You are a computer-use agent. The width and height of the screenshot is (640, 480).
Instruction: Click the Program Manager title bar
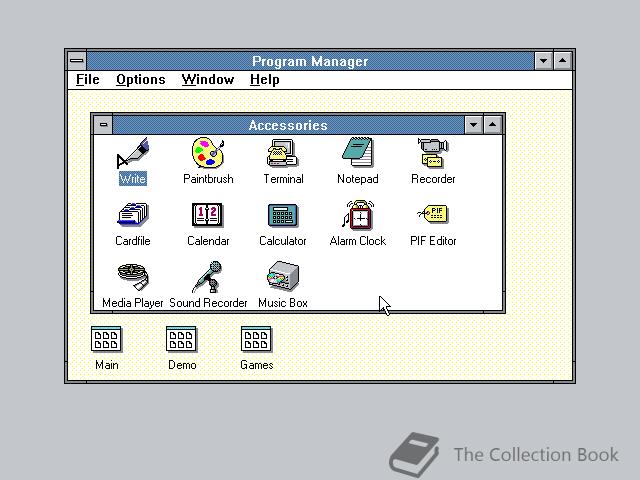[310, 61]
